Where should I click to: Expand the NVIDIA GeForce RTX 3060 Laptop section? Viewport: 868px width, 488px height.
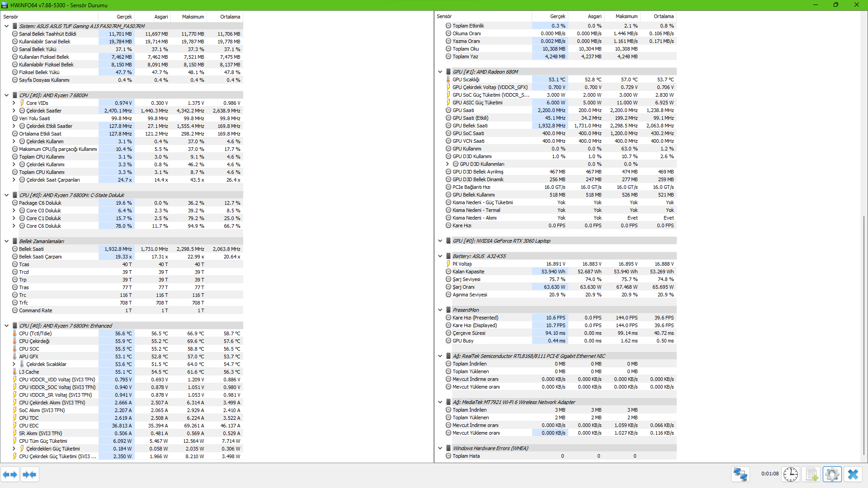tap(440, 241)
